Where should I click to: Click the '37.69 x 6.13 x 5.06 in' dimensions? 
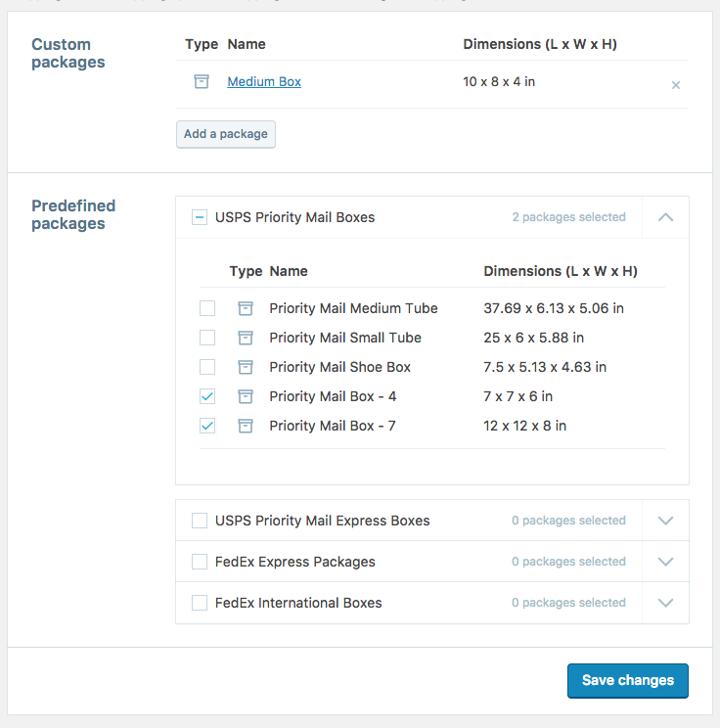coord(554,308)
